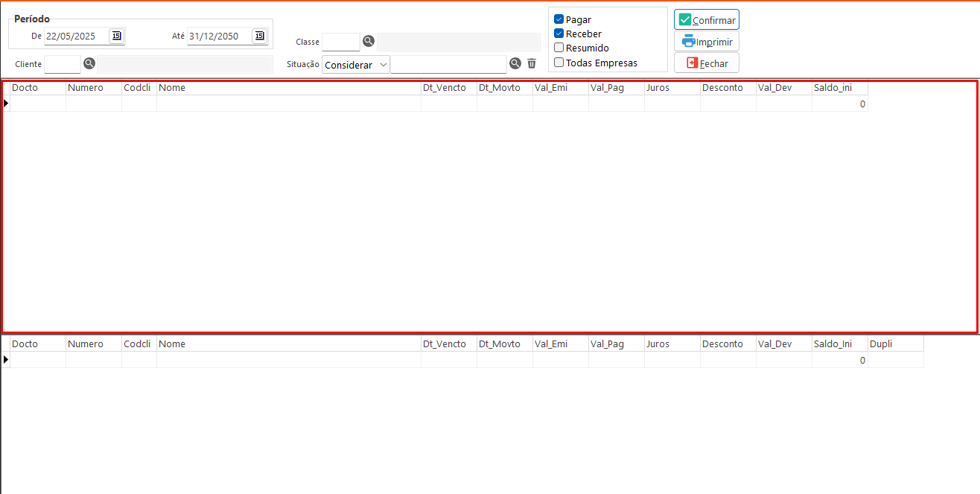Open the calendar picker for the Até date
This screenshot has height=494, width=980.
click(259, 36)
